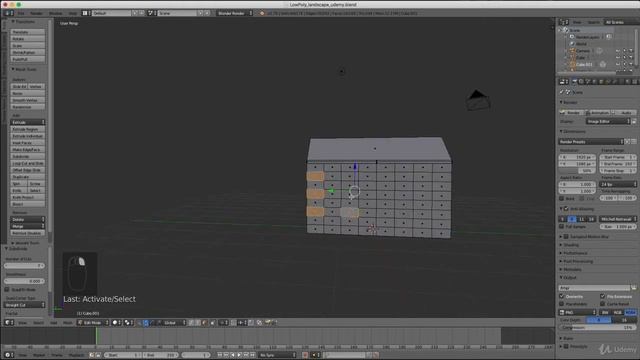The image size is (640, 360).
Task: Click the Subdivide button in Mesh Tools
Action: tap(27, 156)
